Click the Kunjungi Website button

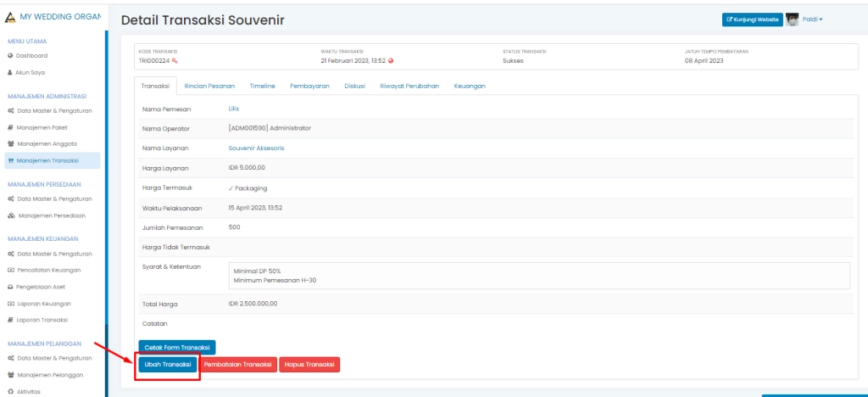(x=753, y=20)
